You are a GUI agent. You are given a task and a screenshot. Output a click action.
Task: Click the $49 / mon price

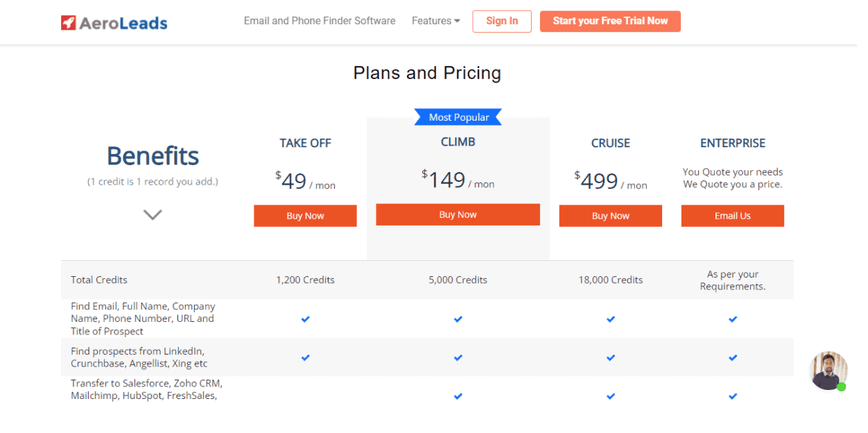tap(305, 181)
